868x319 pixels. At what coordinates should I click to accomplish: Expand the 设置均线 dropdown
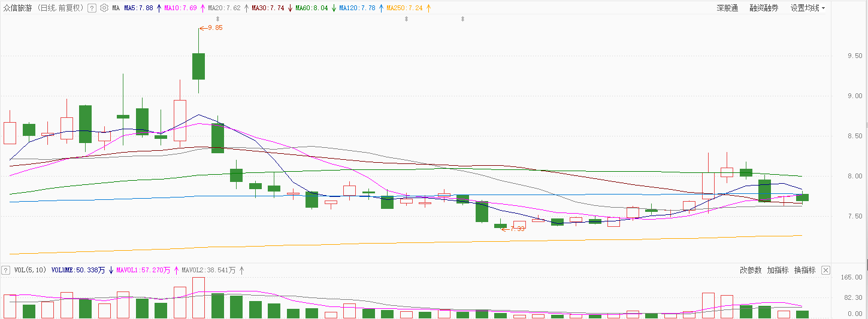pyautogui.click(x=807, y=8)
